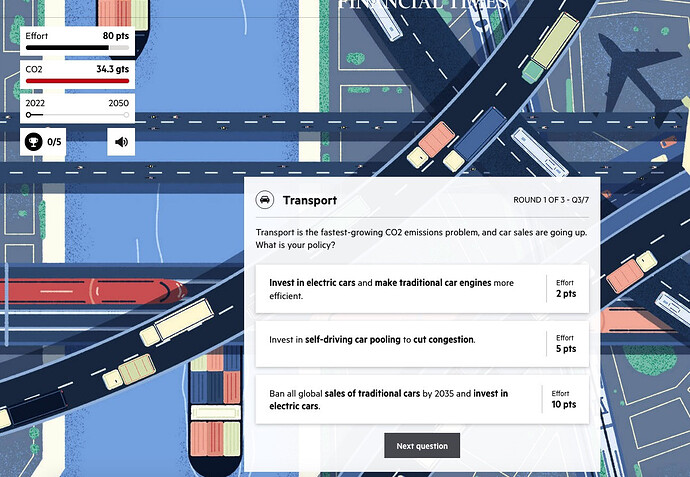Viewport: 690px width, 477px height.
Task: Choose the ban traditional car sales option
Action: coord(422,400)
